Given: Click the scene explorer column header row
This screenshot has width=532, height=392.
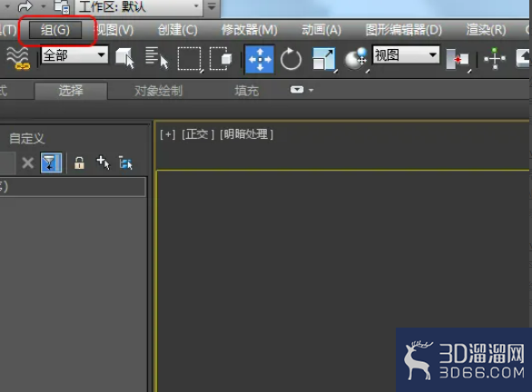Looking at the screenshot, I should coord(73,187).
